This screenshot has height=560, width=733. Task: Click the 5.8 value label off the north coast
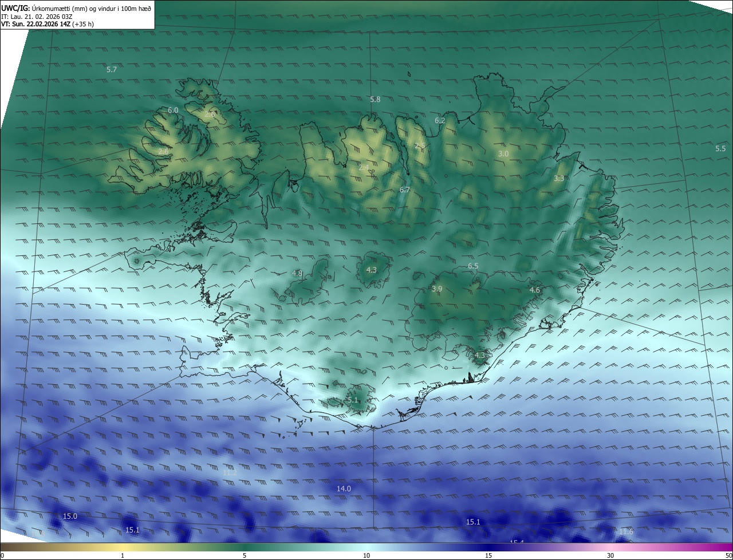point(375,99)
